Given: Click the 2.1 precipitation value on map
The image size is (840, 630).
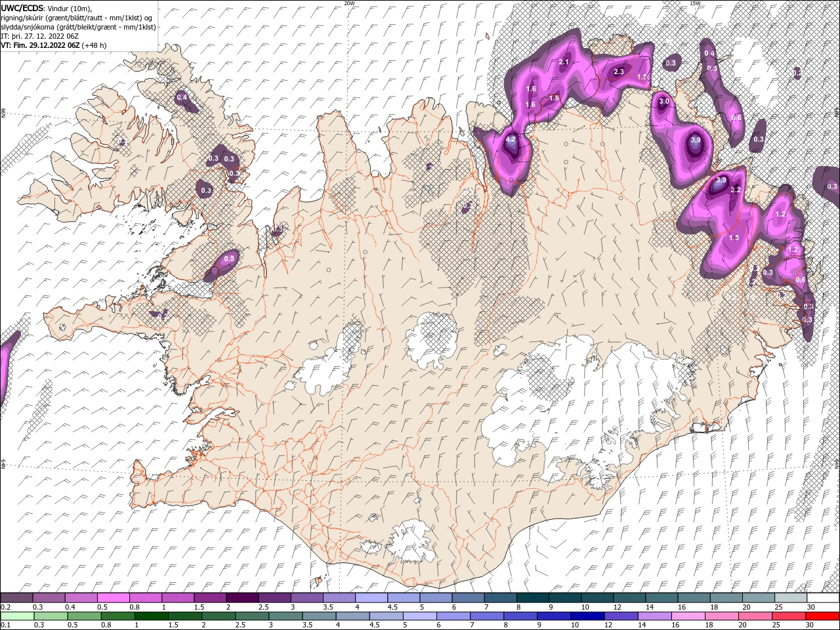Looking at the screenshot, I should tap(564, 62).
